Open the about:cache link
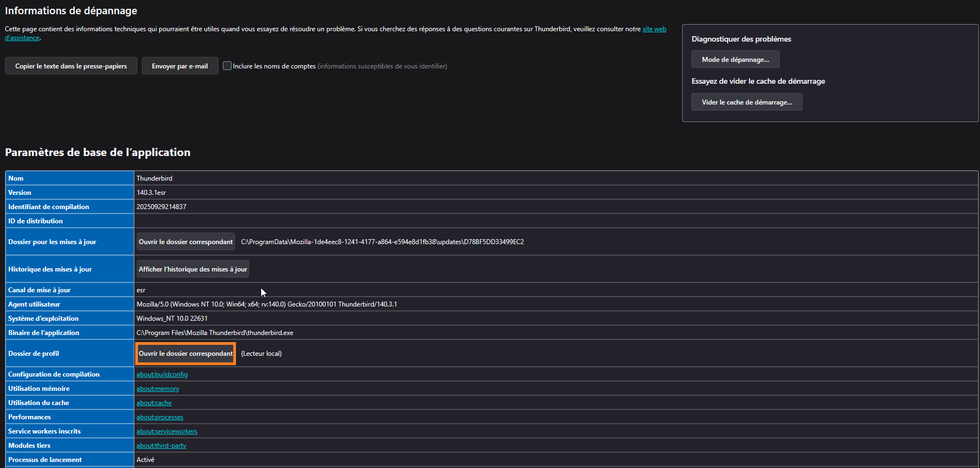Screen dimensions: 980x468 pos(154,403)
